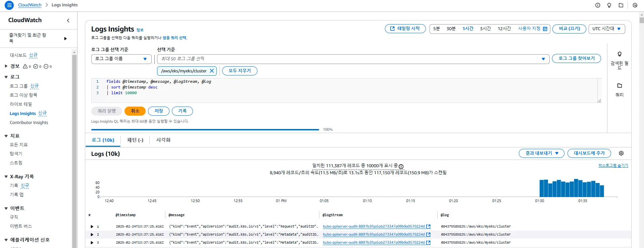Expand log row 1 details
This screenshot has height=248, width=644.
92,227
